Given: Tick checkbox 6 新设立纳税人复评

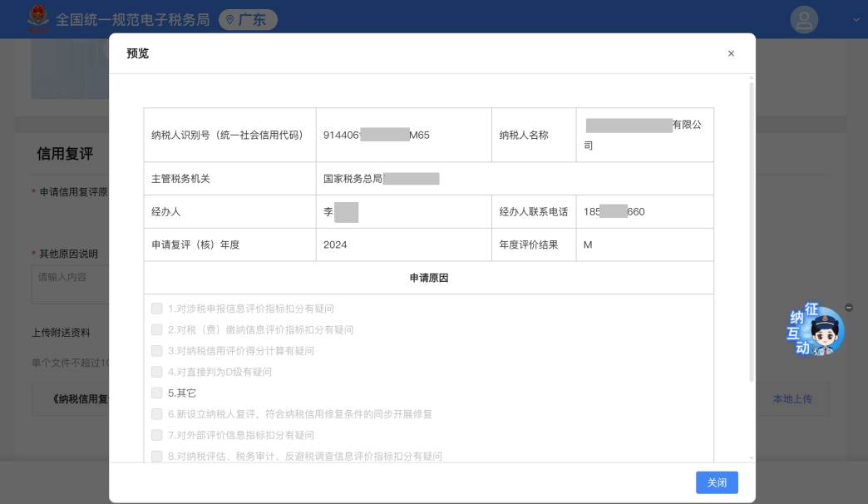Looking at the screenshot, I should point(157,414).
